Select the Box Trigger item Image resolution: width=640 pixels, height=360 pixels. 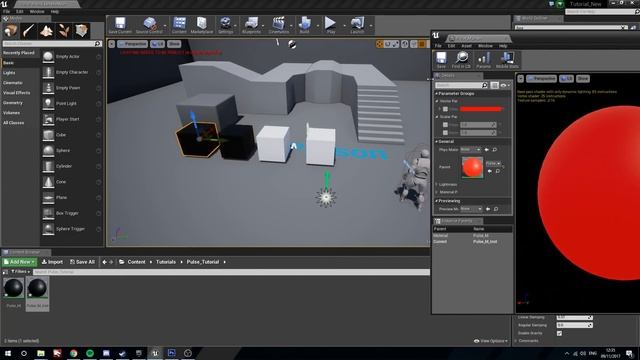pyautogui.click(x=71, y=213)
